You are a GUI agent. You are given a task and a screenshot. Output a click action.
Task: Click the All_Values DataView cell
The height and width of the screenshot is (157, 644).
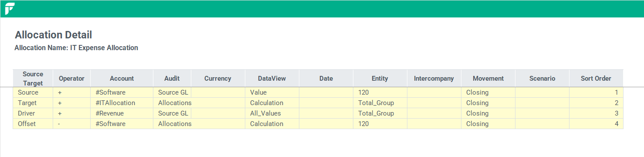coord(272,113)
